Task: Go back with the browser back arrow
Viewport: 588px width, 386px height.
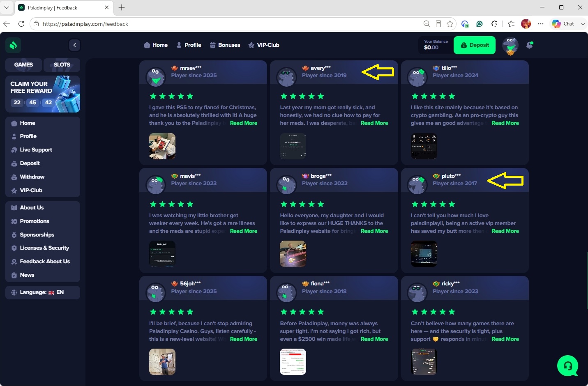Action: click(x=6, y=24)
